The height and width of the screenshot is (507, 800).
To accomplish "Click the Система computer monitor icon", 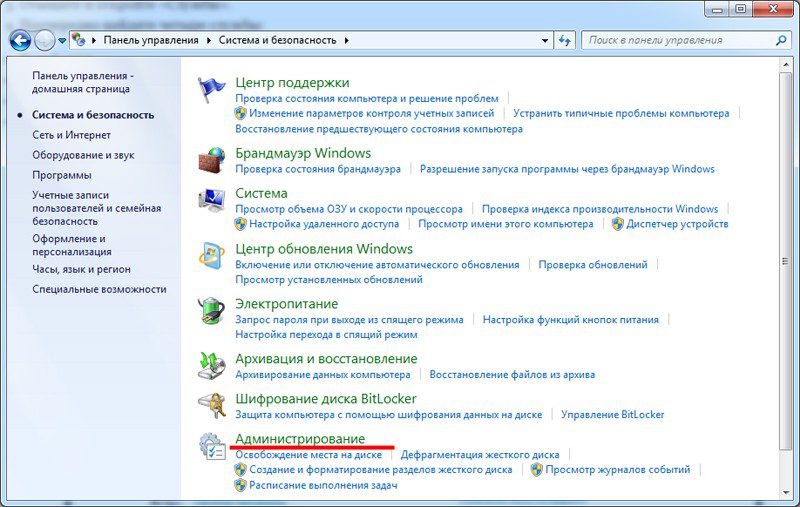I will point(211,200).
